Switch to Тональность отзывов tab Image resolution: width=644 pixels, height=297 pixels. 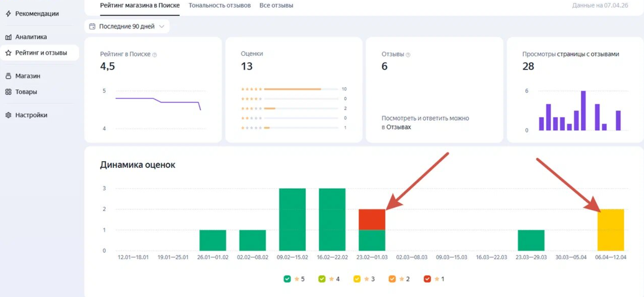click(219, 5)
